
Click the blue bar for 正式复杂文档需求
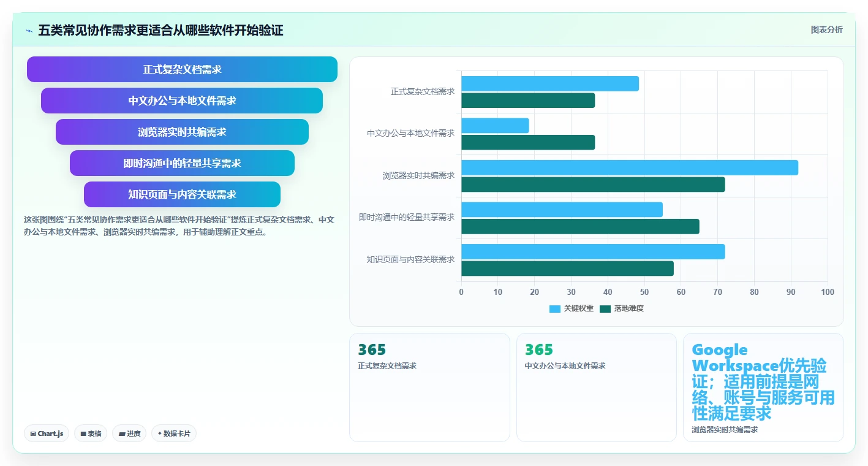point(550,83)
